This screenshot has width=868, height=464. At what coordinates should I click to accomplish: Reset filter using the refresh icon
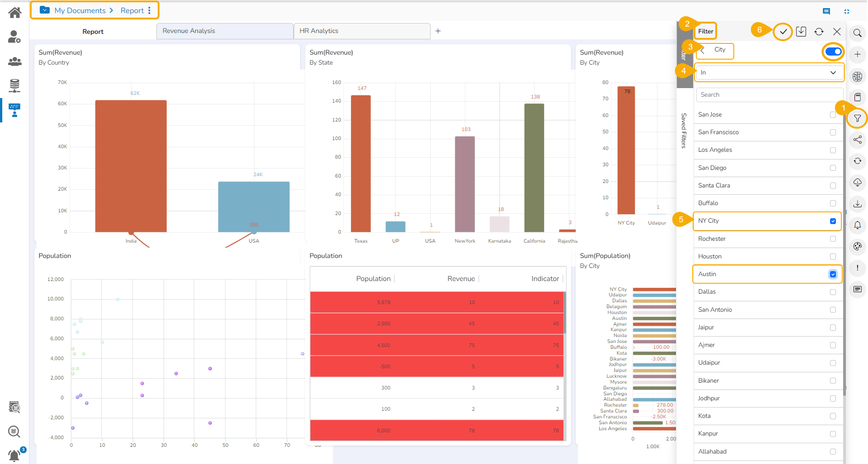[819, 32]
